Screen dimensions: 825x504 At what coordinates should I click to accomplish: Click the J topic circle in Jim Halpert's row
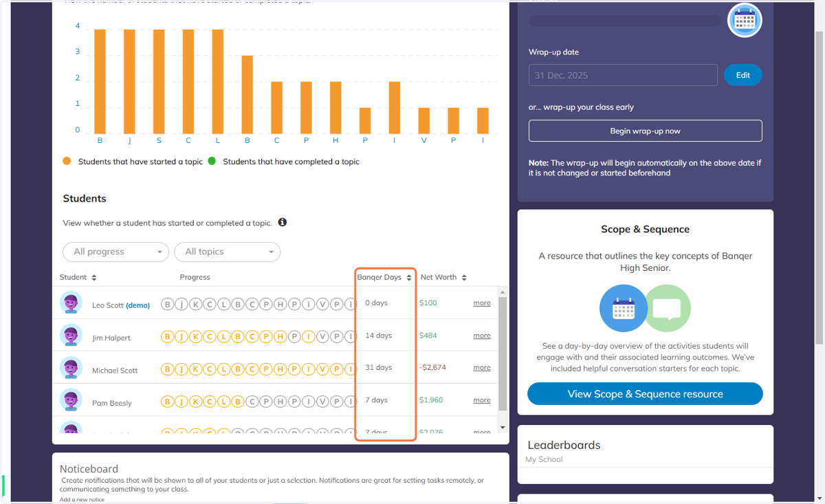click(x=181, y=336)
